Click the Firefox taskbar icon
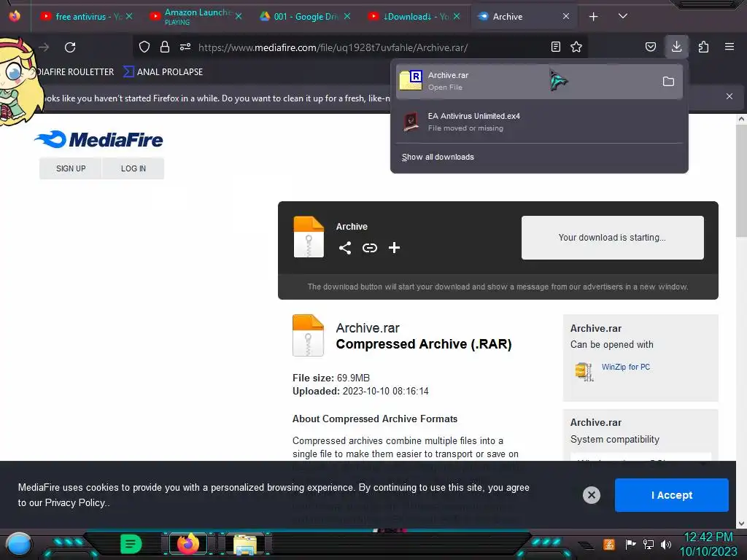Viewport: 747px width, 560px height. [x=187, y=543]
